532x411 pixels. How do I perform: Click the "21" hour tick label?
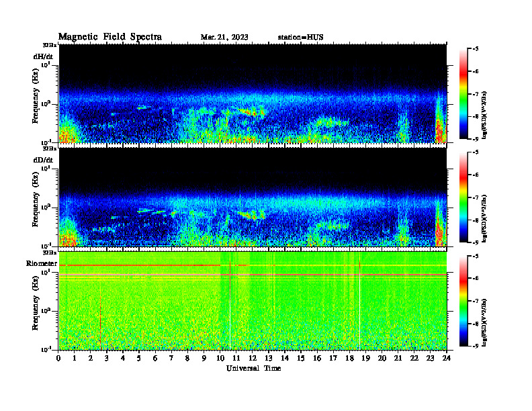[x=398, y=358]
